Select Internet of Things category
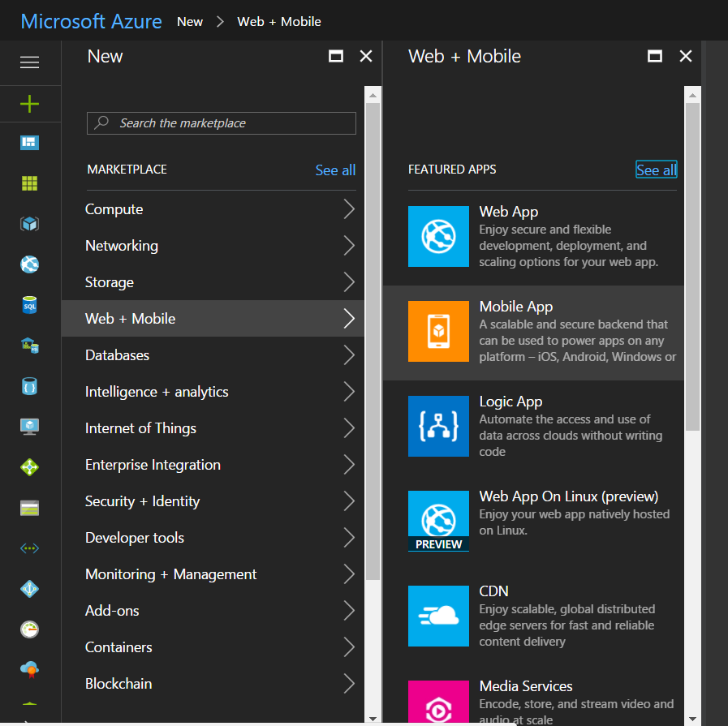Image resolution: width=728 pixels, height=726 pixels. pyautogui.click(x=213, y=427)
